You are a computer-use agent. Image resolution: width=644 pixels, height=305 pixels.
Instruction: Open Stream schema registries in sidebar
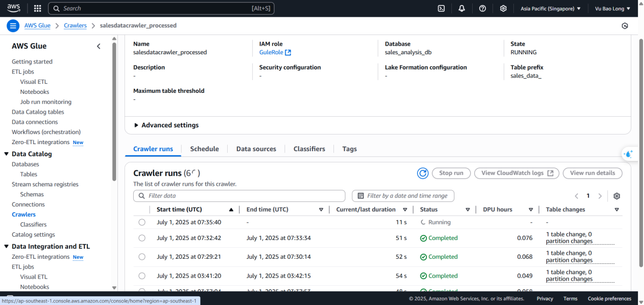point(45,184)
